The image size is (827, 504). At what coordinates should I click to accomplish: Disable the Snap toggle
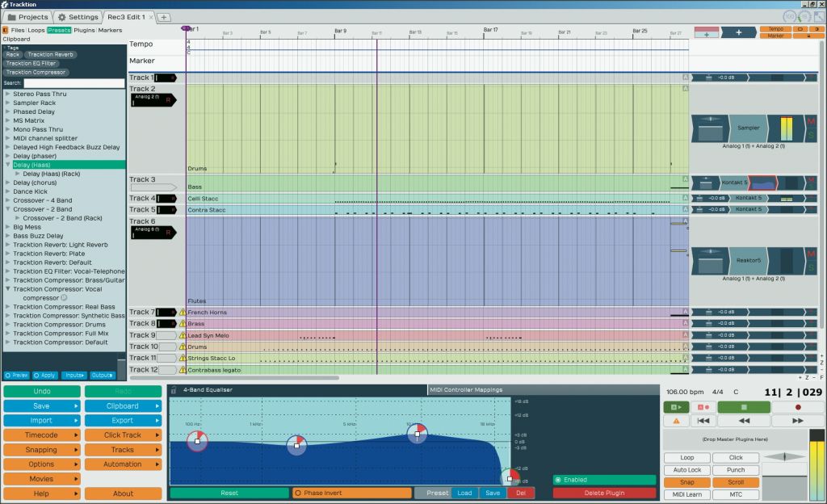click(686, 482)
